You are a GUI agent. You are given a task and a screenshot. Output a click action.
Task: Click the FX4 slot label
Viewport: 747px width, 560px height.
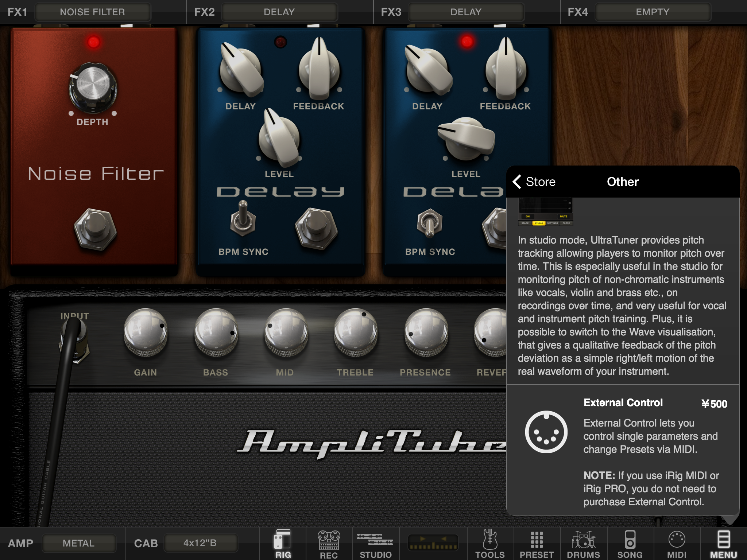(578, 12)
